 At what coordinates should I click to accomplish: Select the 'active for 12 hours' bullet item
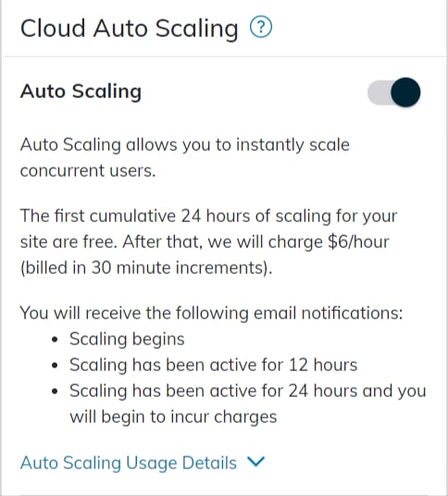pos(214,365)
